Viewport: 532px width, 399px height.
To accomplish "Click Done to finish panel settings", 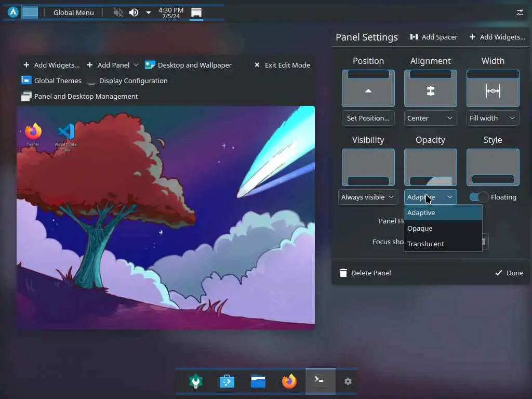I will 509,273.
